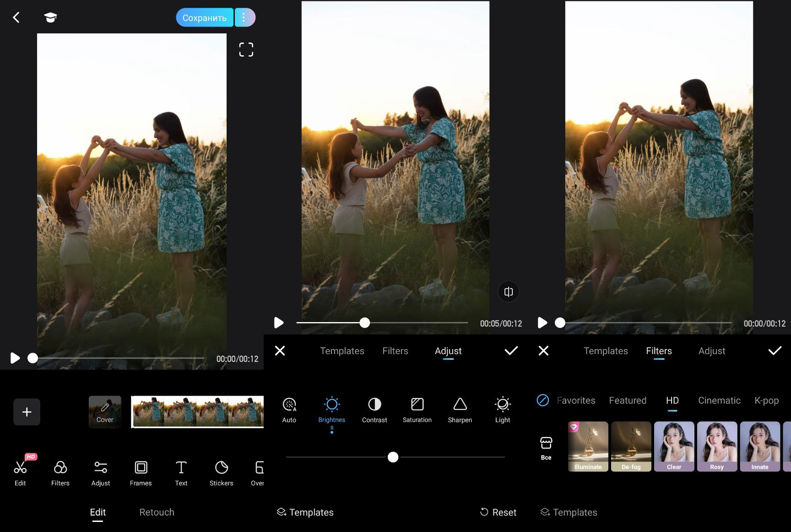Image resolution: width=791 pixels, height=532 pixels.
Task: Toggle the before/after compare icon
Action: pos(509,292)
